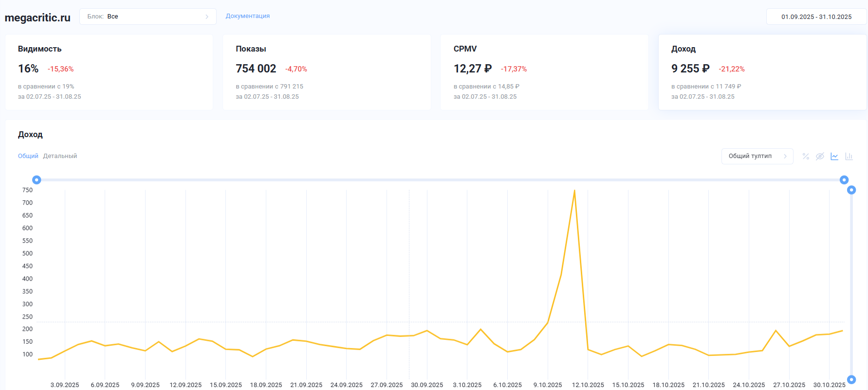The height and width of the screenshot is (390, 868).
Task: Click the 250 y-axis label
Action: click(x=27, y=317)
